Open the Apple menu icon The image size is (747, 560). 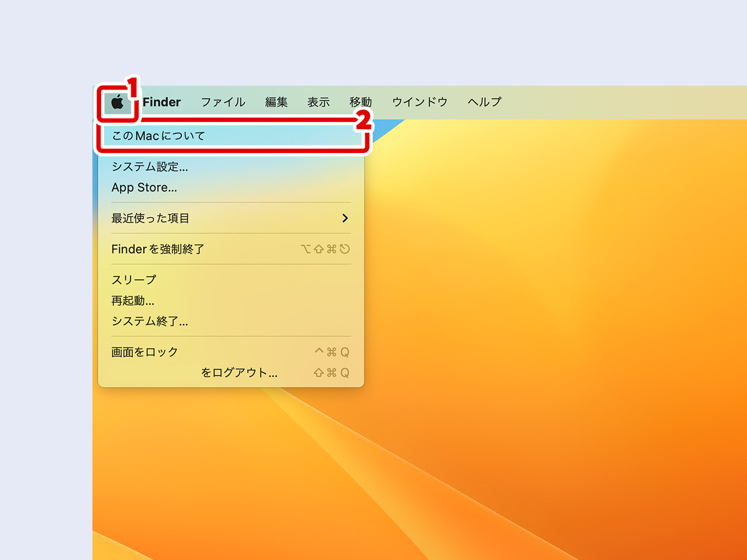117,102
